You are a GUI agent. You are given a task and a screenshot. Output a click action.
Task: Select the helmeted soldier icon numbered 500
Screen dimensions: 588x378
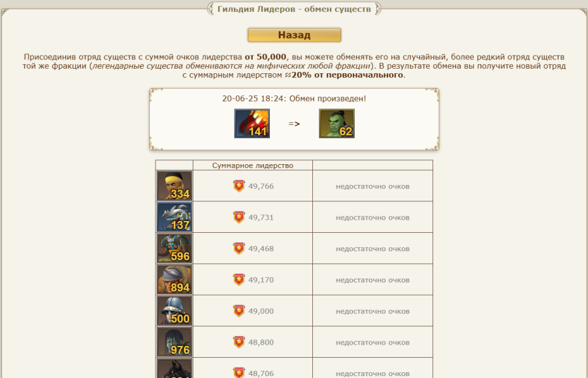(174, 311)
